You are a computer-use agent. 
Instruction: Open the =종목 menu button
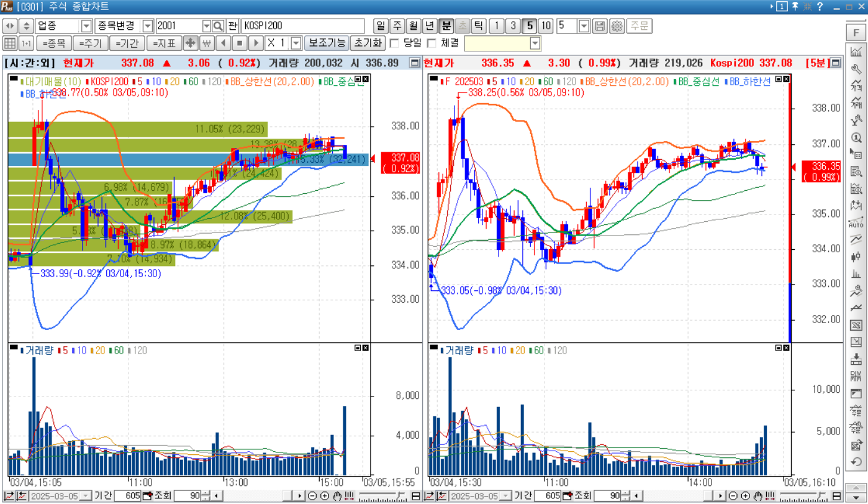54,44
